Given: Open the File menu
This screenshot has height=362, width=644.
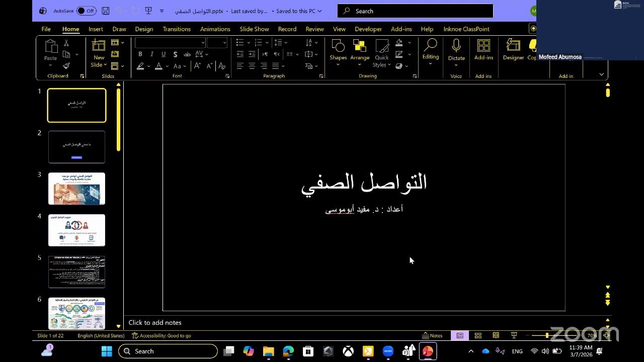Looking at the screenshot, I should coord(46,29).
